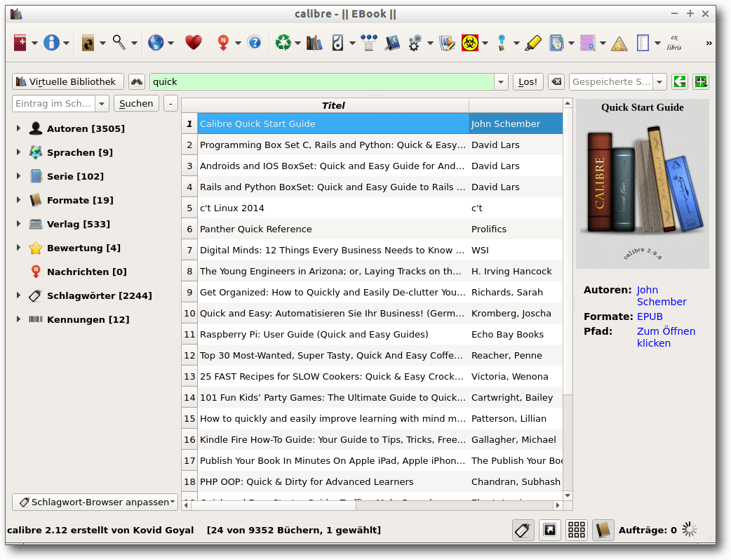The width and height of the screenshot is (731, 560).
Task: Click the brown Convert books icon
Action: pyautogui.click(x=88, y=43)
